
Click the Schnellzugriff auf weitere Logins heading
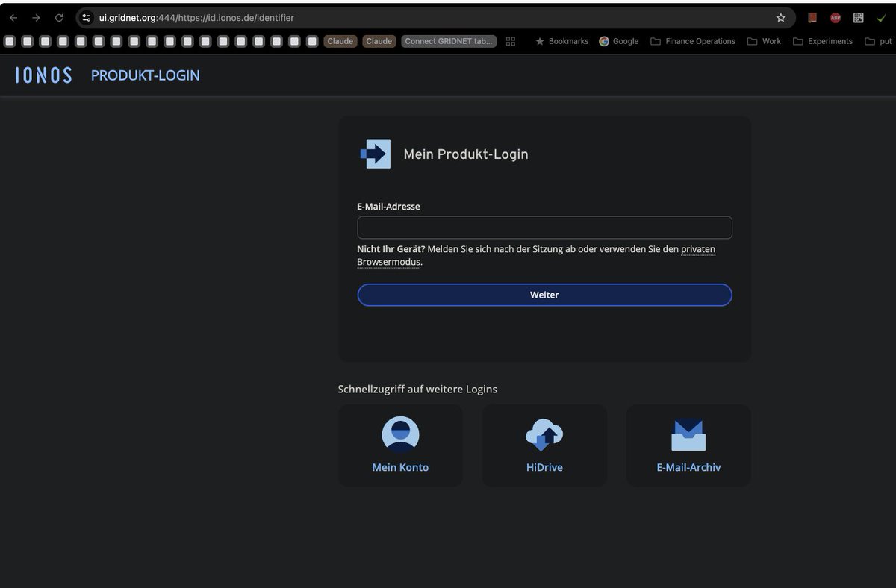click(x=417, y=390)
